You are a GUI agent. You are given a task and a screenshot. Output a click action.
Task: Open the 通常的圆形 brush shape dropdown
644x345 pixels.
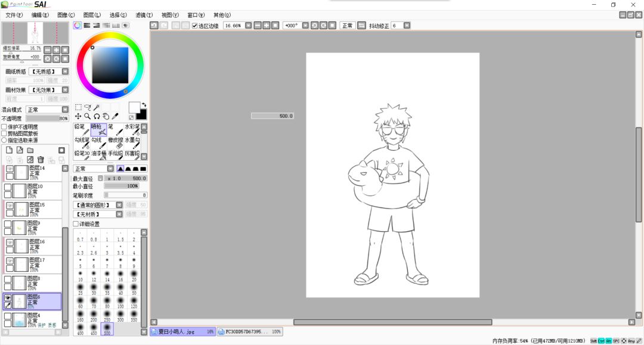point(119,205)
